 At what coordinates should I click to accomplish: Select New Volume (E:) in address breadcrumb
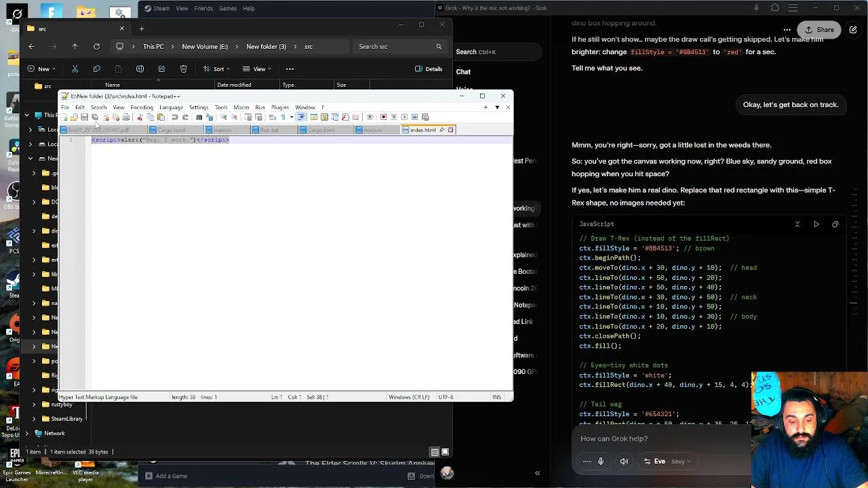(205, 46)
